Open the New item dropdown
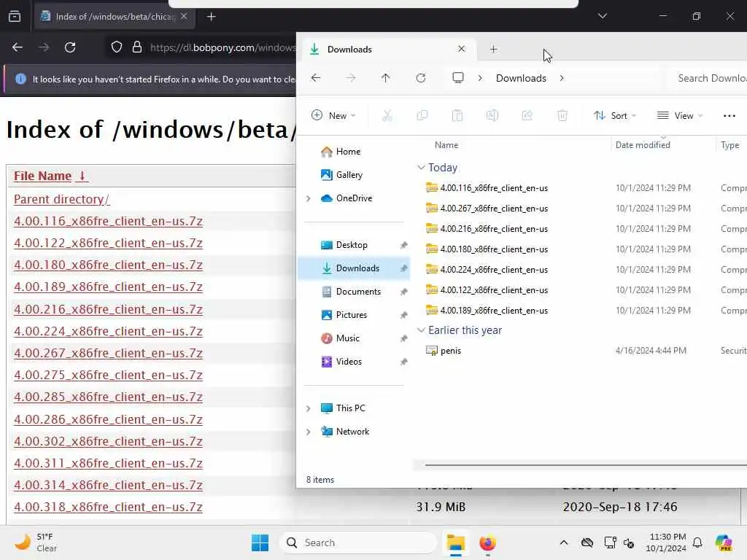Viewport: 747px width, 560px height. pyautogui.click(x=333, y=115)
